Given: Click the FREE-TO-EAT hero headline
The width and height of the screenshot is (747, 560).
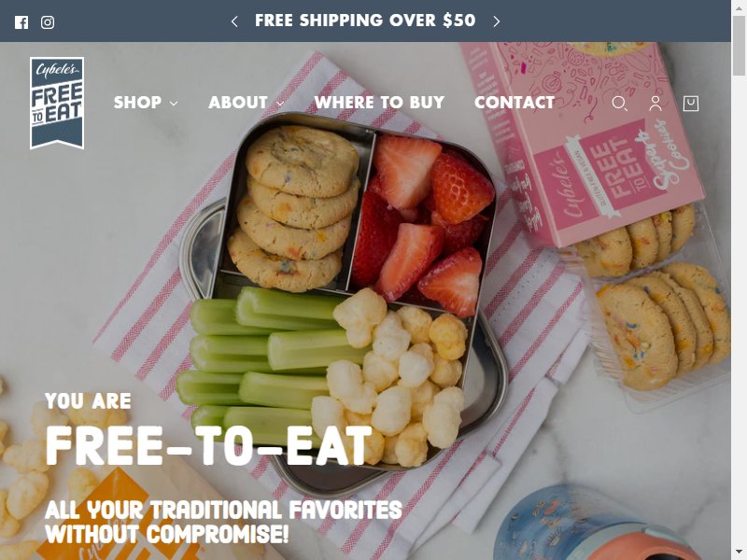Looking at the screenshot, I should [x=208, y=446].
